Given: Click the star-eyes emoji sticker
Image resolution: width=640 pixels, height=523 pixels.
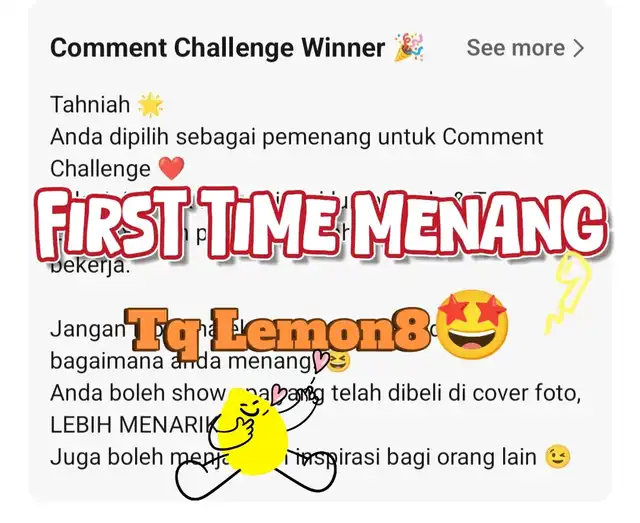Looking at the screenshot, I should [472, 325].
